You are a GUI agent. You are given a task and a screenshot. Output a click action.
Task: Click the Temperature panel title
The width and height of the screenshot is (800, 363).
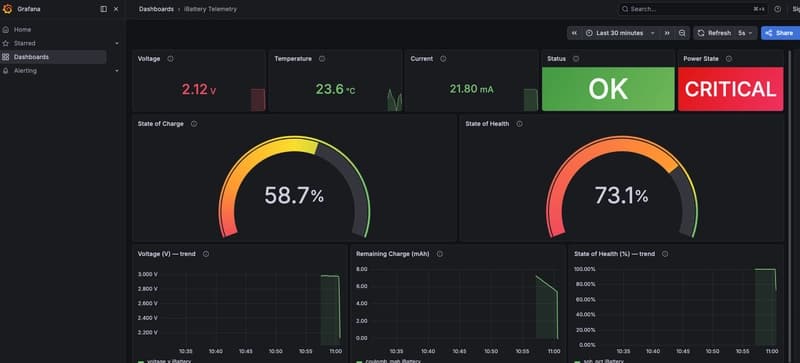tap(293, 59)
